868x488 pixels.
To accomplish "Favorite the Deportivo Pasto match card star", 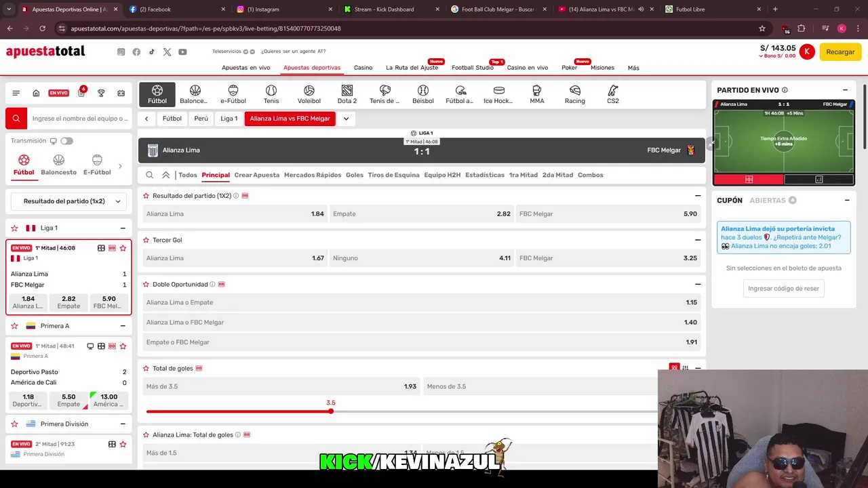I will (x=123, y=346).
